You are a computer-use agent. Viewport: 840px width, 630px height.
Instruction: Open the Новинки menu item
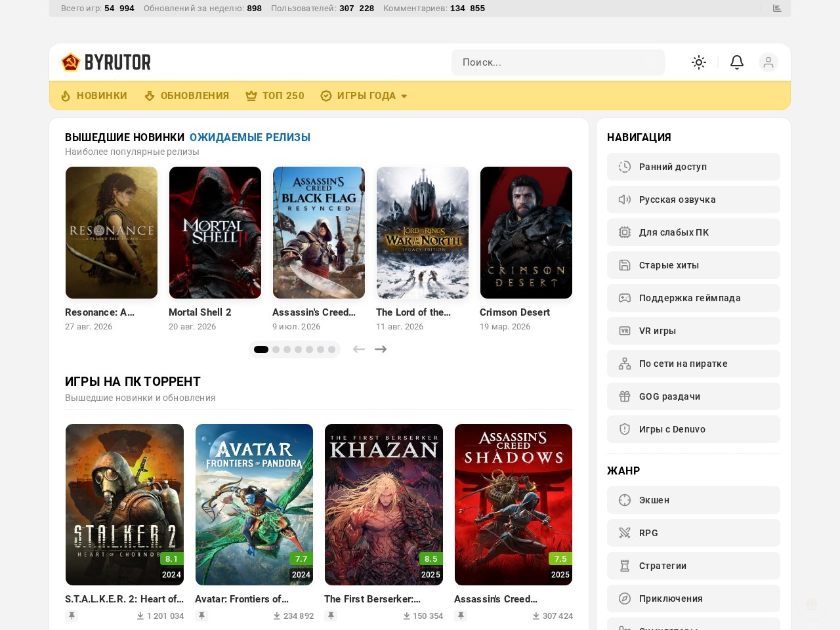pos(94,96)
